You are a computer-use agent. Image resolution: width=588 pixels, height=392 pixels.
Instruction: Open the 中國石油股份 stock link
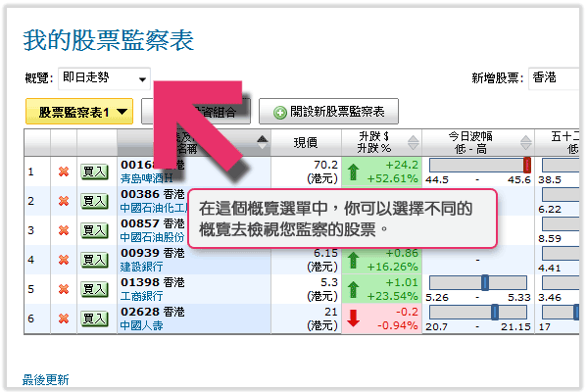[152, 237]
